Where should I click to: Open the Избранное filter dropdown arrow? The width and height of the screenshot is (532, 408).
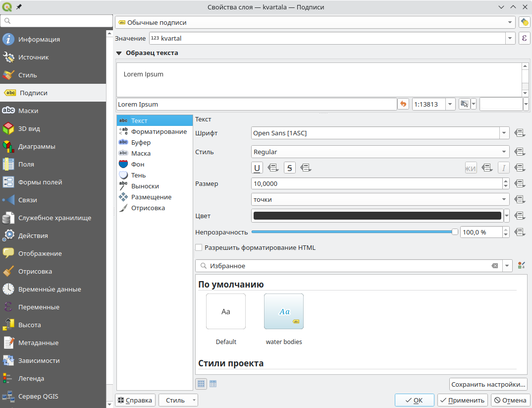click(x=507, y=266)
